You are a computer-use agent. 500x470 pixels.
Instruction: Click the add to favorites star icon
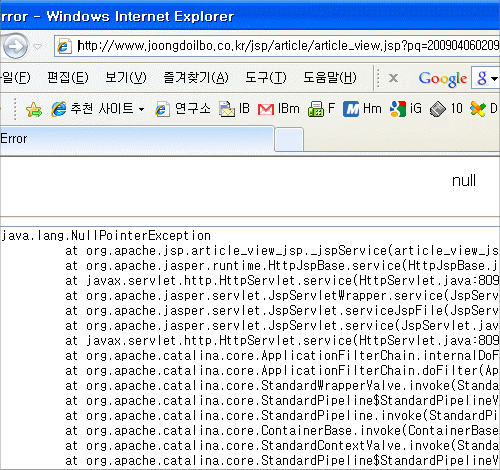[x=34, y=109]
